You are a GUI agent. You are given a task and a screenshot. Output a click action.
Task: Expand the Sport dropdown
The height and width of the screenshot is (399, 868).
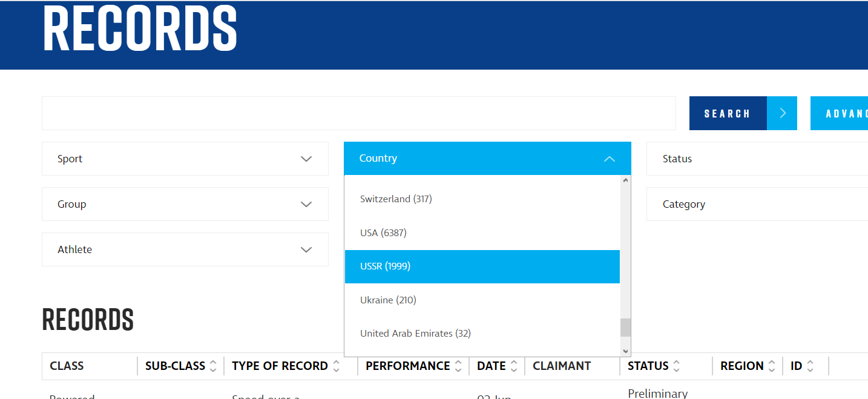coord(185,159)
